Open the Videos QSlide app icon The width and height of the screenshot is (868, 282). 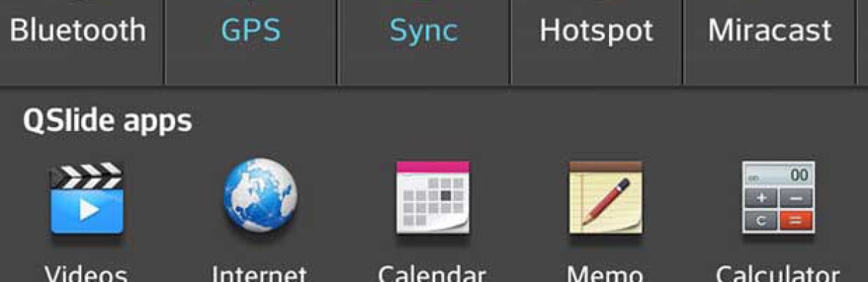(86, 200)
